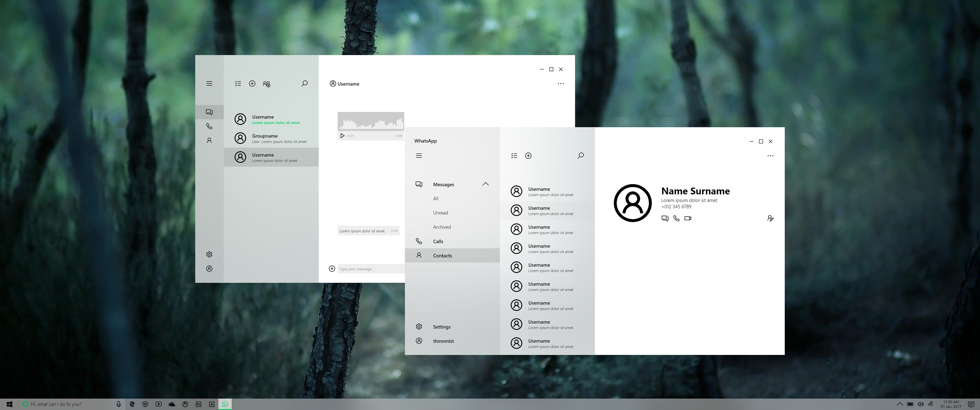Screen dimensions: 980x410
Task: Open more options in contact details pane
Action: click(770, 156)
